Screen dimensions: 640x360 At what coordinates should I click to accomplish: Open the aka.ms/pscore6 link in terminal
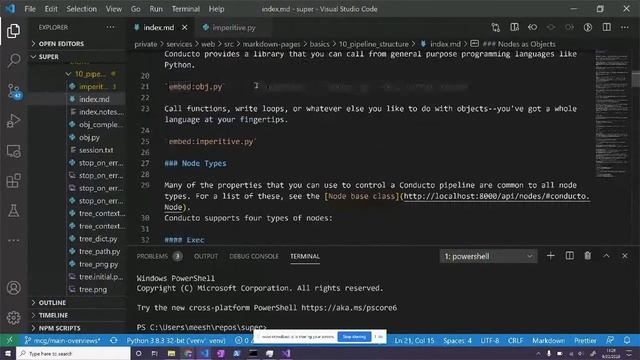[x=349, y=308]
